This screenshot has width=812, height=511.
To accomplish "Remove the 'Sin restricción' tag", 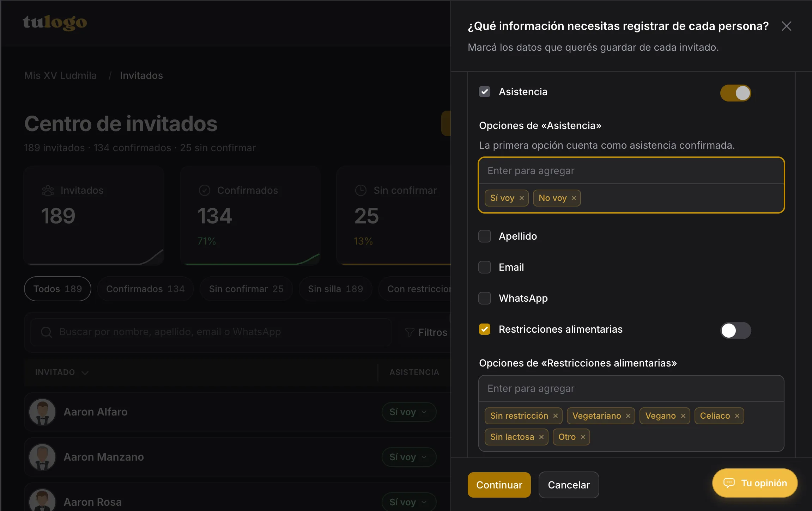I will click(x=556, y=416).
